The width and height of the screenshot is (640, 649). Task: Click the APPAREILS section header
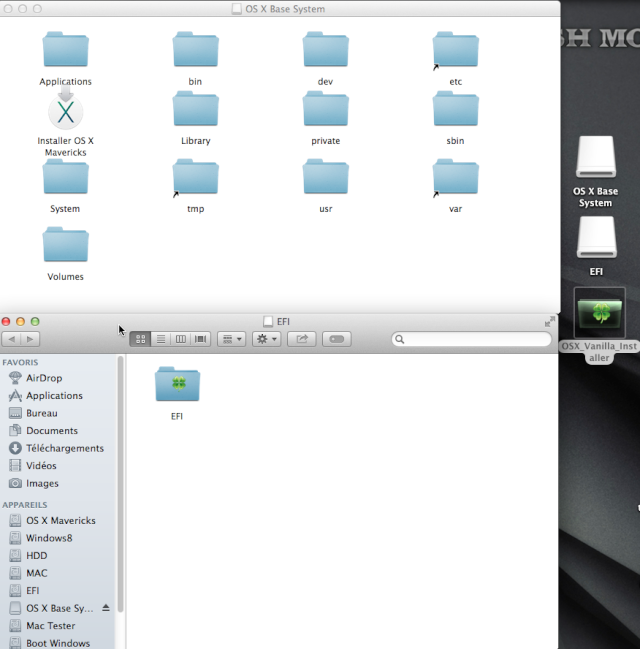tap(25, 505)
